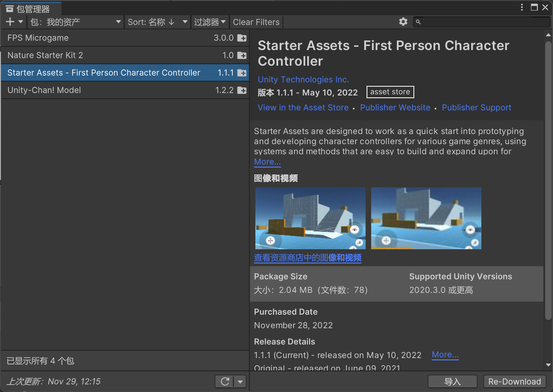The width and height of the screenshot is (553, 392).
Task: Maximize the Package Manager window
Action: coord(534,7)
